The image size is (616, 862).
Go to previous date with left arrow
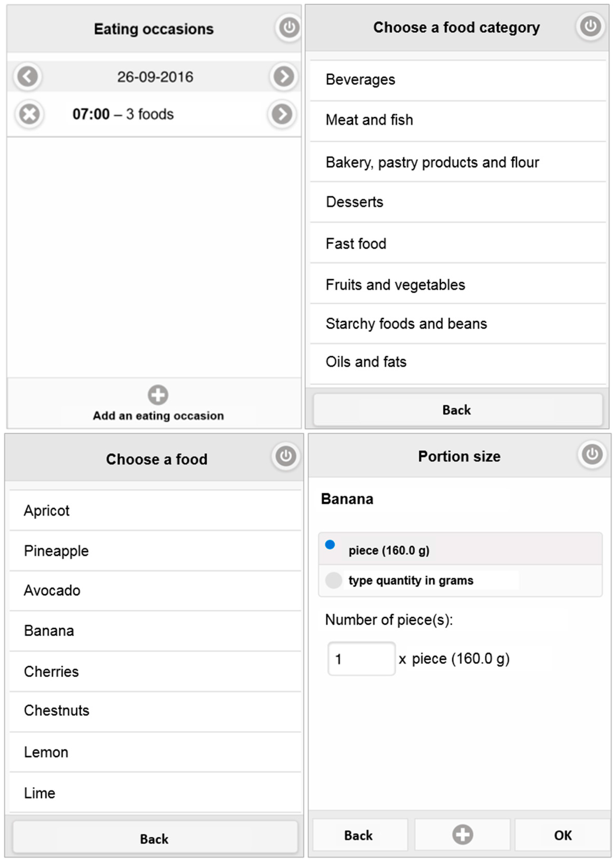coord(28,76)
